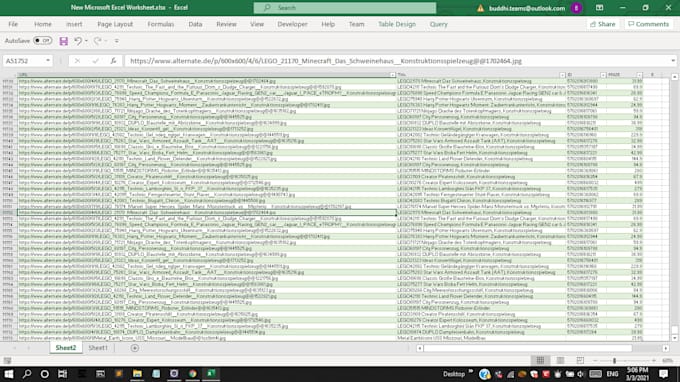Select the Sheet1 tab
680x382 pixels.
tap(98, 348)
